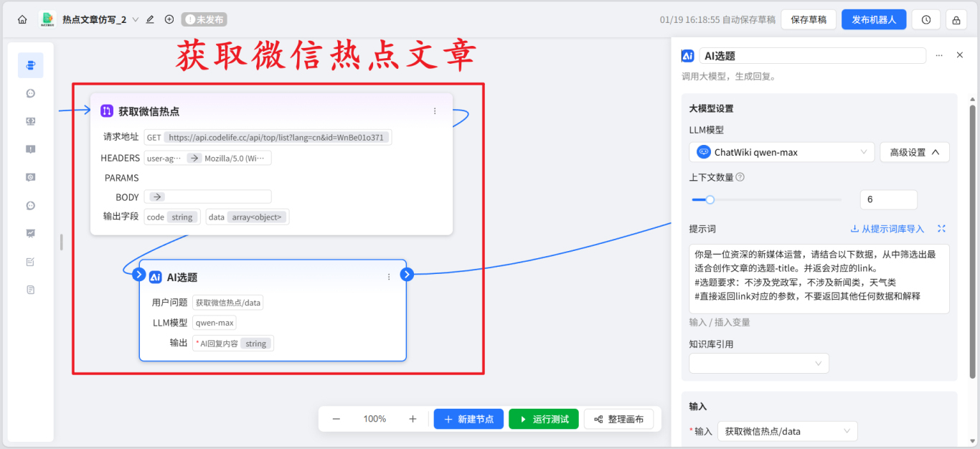Click the document icon at sidebar bottom
The image size is (980, 449).
pyautogui.click(x=30, y=289)
